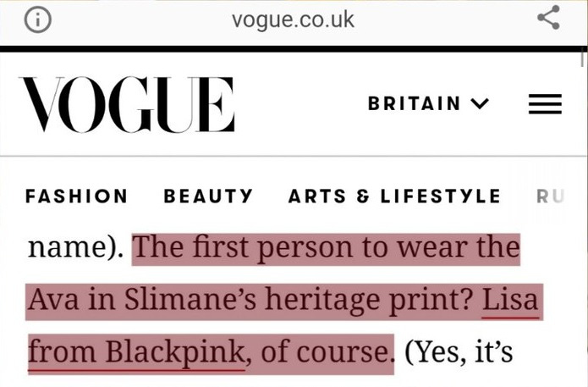Open the share icon in the address bar
588x387 pixels.
(548, 17)
